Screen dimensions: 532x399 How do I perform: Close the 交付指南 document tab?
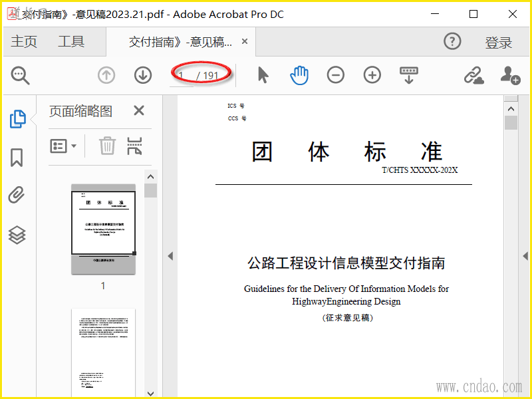[x=245, y=41]
